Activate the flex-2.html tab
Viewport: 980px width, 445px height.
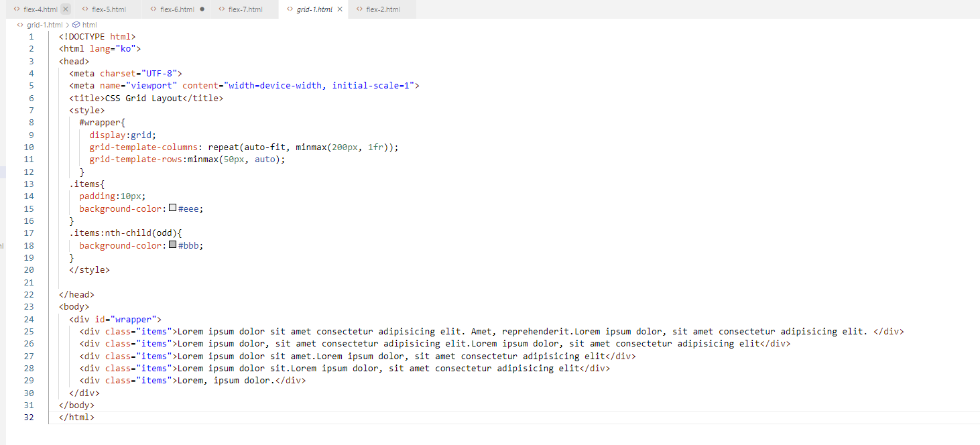click(x=383, y=9)
